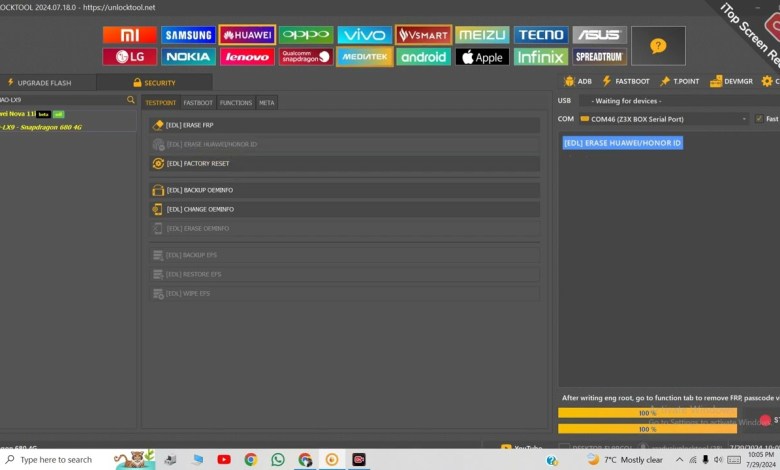
Task: Open the Qualcomm Snapdragon brand tile
Action: 305,57
